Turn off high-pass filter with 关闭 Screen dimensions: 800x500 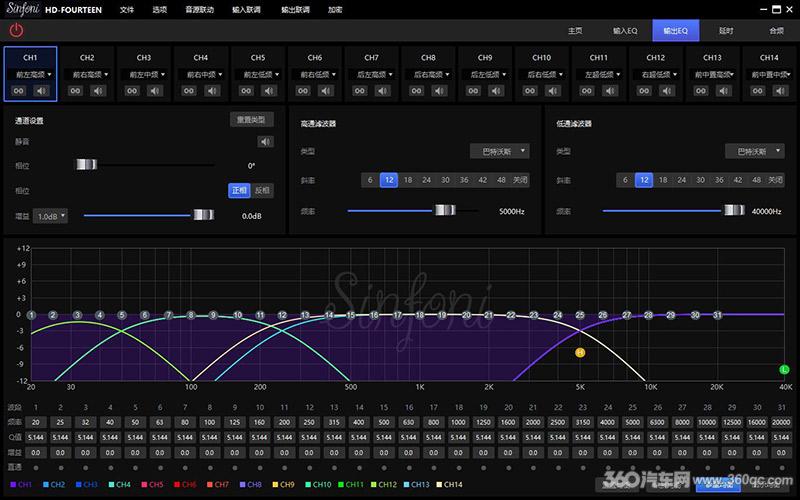pos(520,180)
